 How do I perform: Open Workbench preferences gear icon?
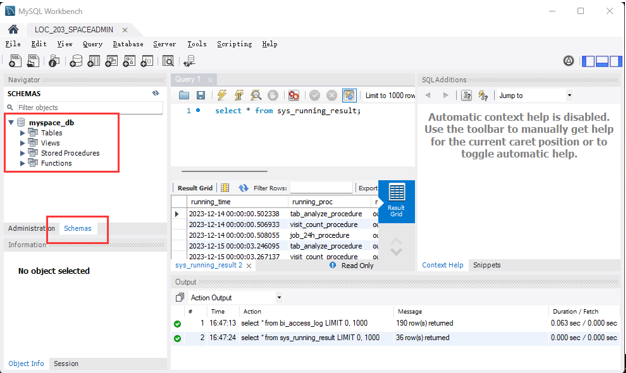569,61
